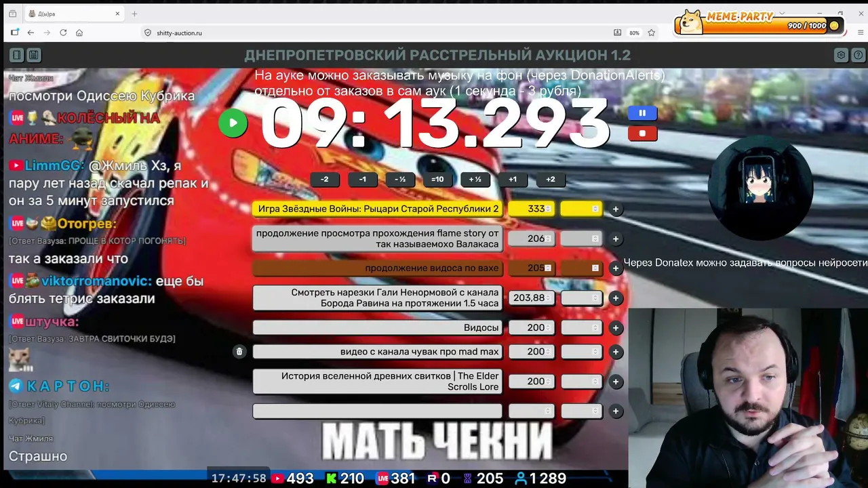868x488 pixels.
Task: Click the add-amount field for the Гали Ненормовой lot
Action: (x=581, y=298)
